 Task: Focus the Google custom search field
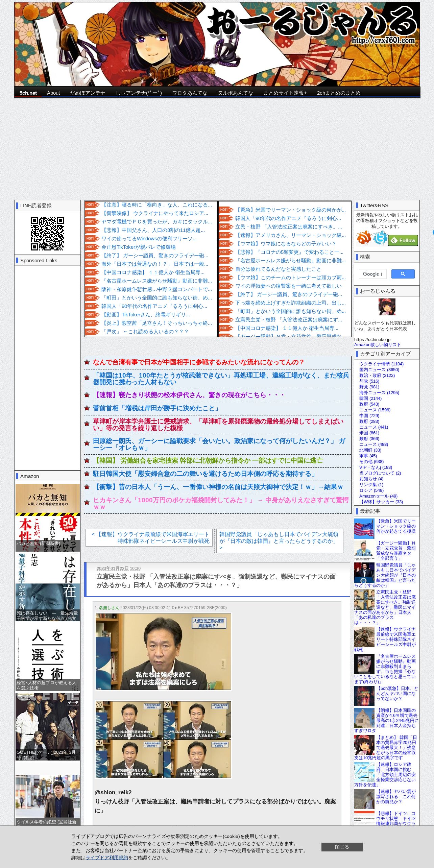coord(372,274)
